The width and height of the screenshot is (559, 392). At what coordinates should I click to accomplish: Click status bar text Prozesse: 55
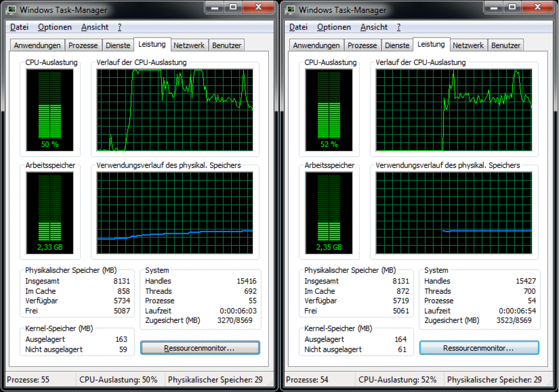(28, 380)
